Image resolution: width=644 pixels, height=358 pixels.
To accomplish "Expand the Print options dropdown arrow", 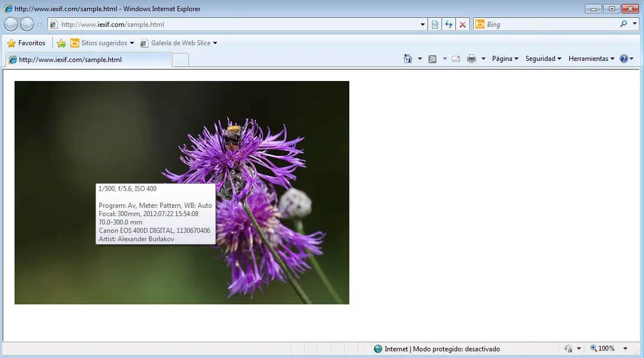I will pyautogui.click(x=483, y=59).
